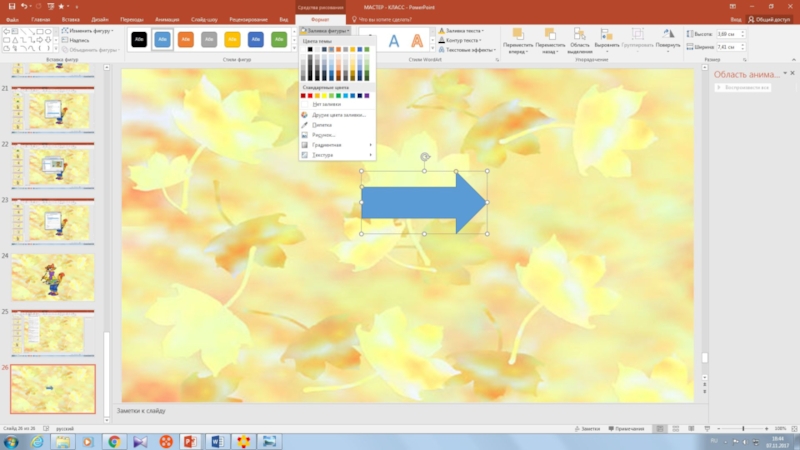Switch to the Дизайн tab

click(x=99, y=19)
